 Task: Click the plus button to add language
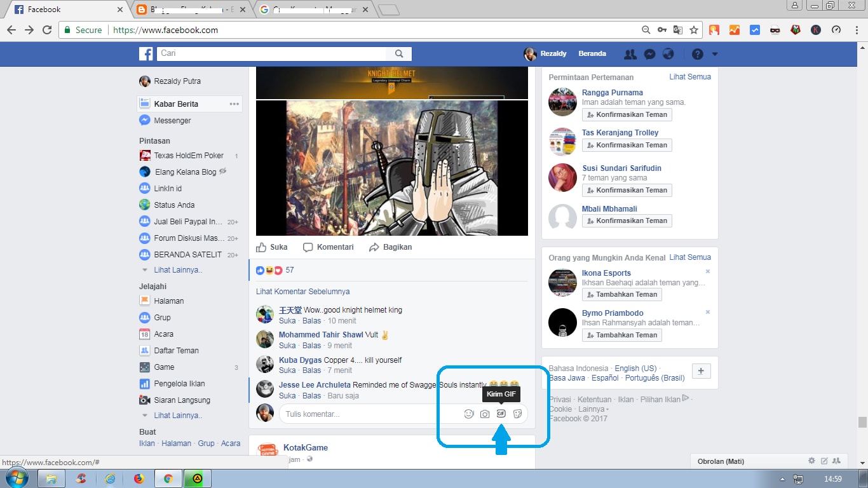(701, 372)
